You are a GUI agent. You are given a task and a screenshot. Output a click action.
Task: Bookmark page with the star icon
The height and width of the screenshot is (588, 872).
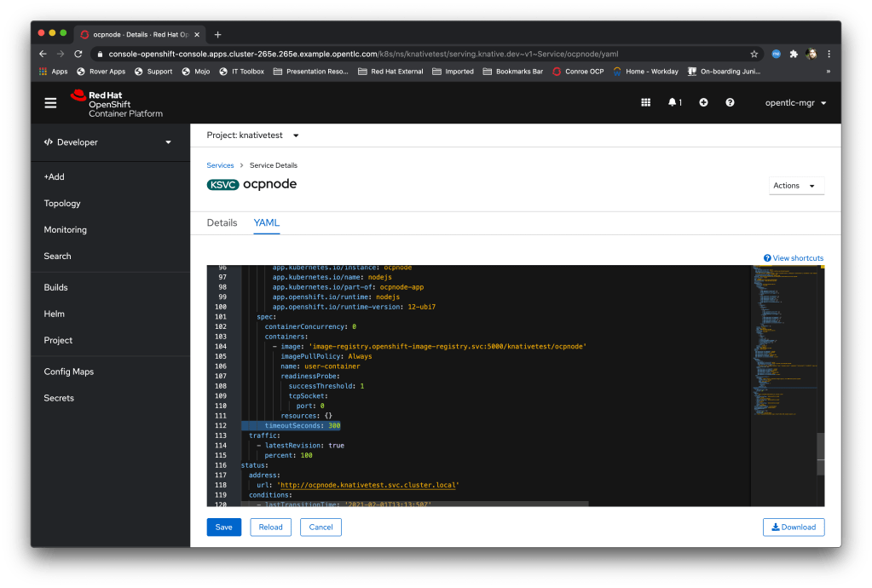754,54
